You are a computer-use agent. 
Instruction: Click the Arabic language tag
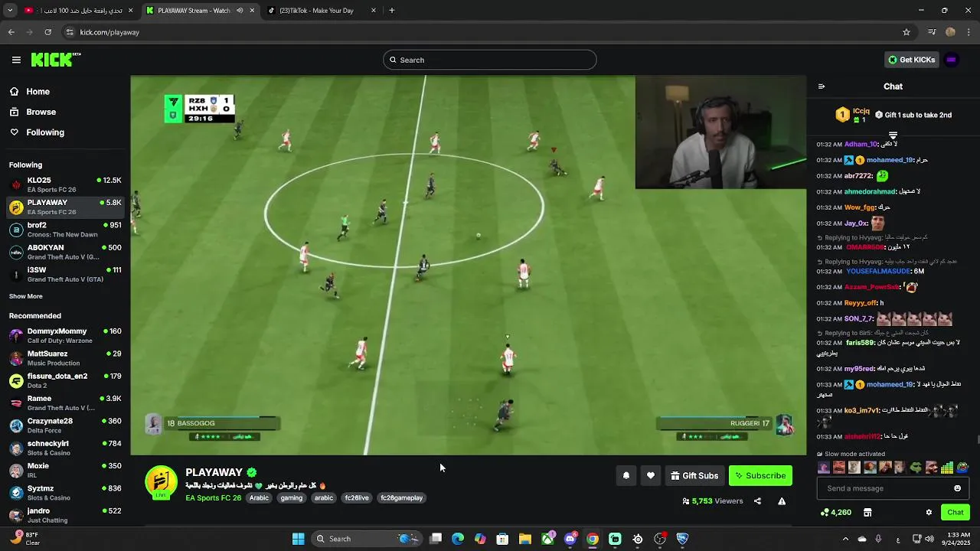pos(260,498)
